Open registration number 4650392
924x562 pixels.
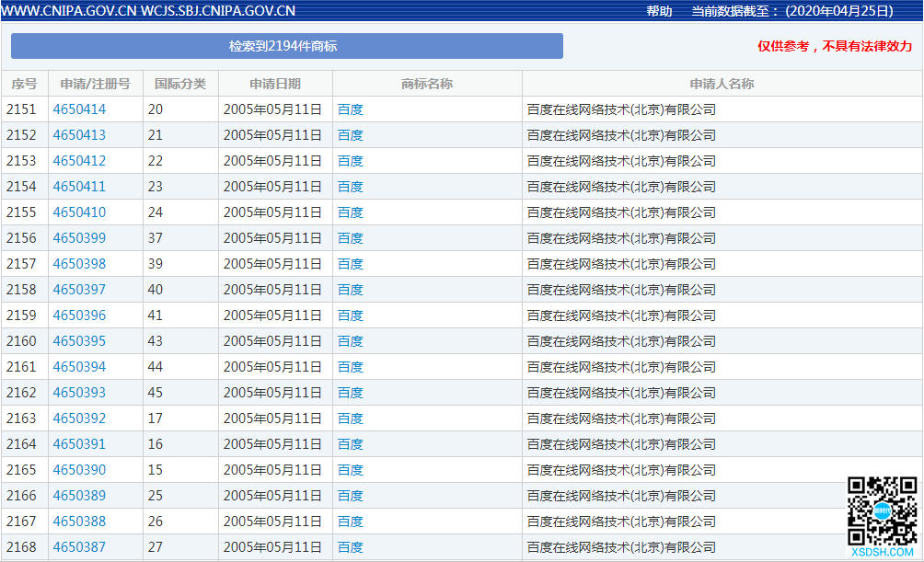click(x=79, y=419)
